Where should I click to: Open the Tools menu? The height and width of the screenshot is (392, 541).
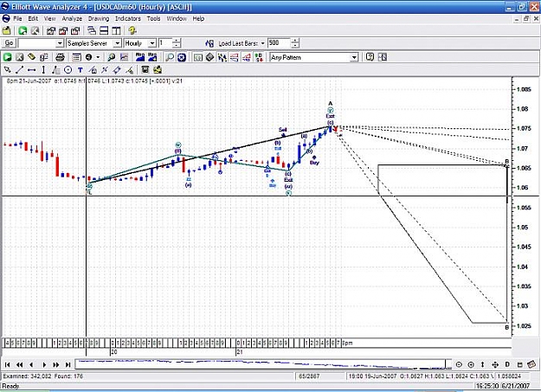point(153,19)
